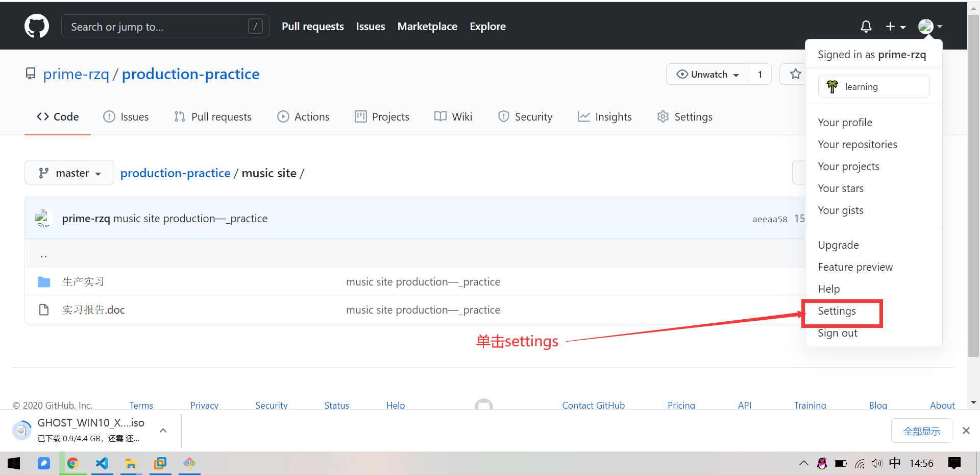The height and width of the screenshot is (475, 980).
Task: Expand the download details chevron for GHOST_WIN10 iso
Action: 163,431
